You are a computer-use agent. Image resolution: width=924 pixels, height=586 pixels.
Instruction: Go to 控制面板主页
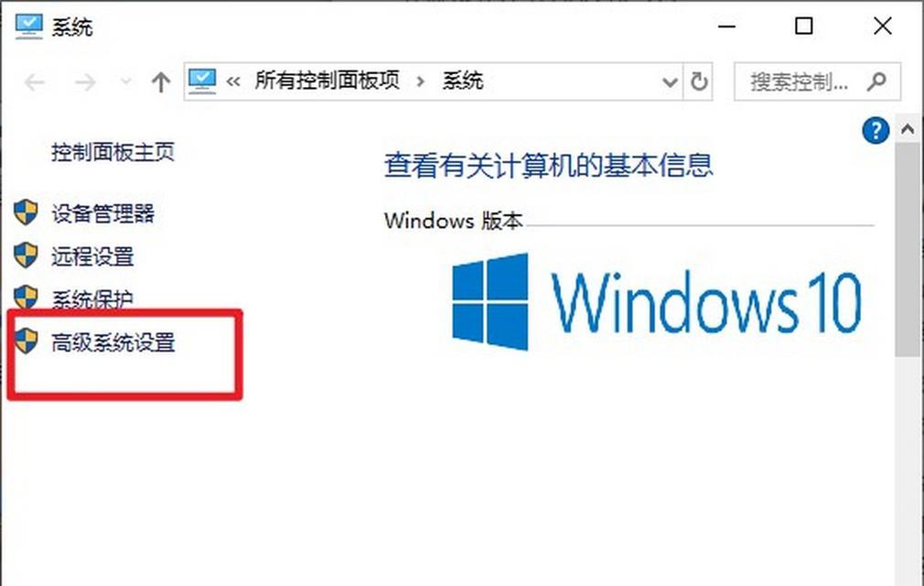tap(113, 152)
